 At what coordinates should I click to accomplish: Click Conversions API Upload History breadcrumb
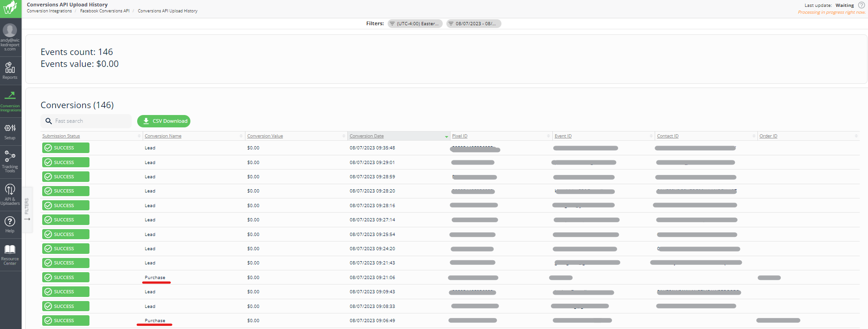coord(167,11)
